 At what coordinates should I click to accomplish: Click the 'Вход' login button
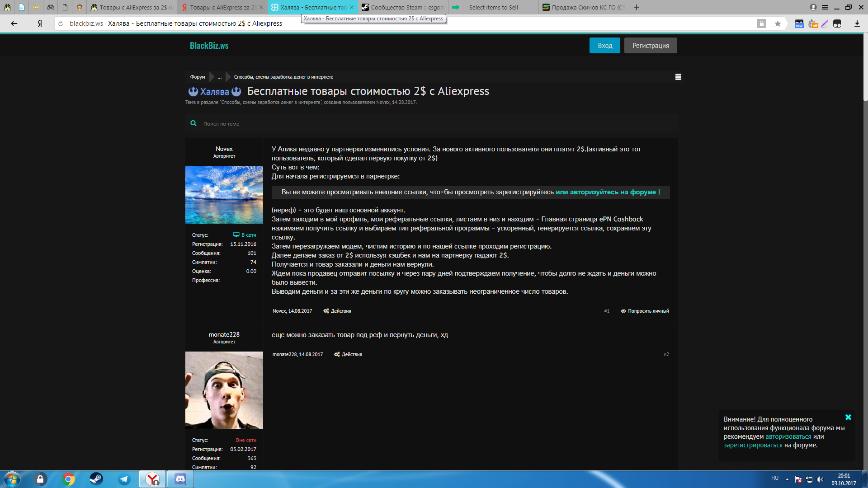(x=604, y=46)
